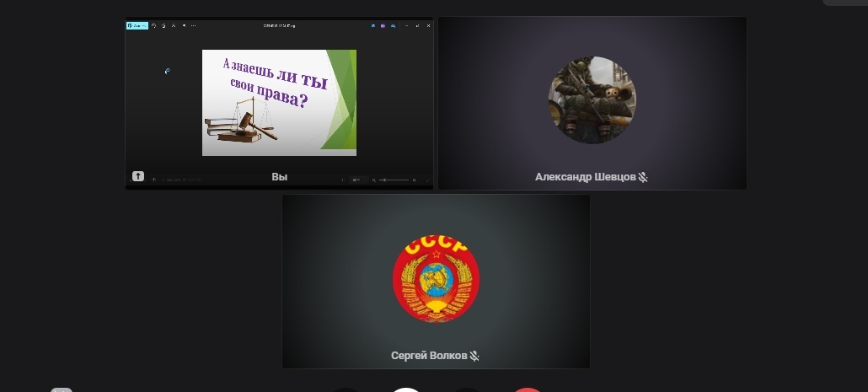Click the blue Edit button in shared Photos window

click(x=137, y=25)
